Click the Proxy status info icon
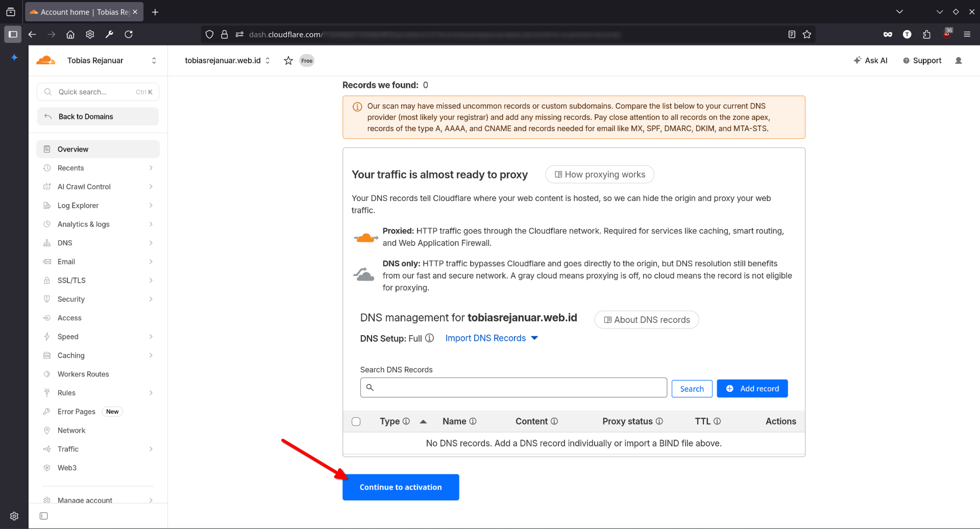This screenshot has width=980, height=529. coord(659,421)
